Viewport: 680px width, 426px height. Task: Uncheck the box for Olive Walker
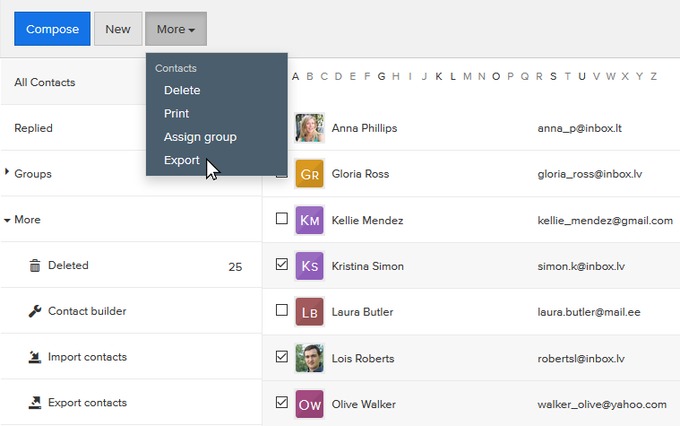click(x=282, y=402)
